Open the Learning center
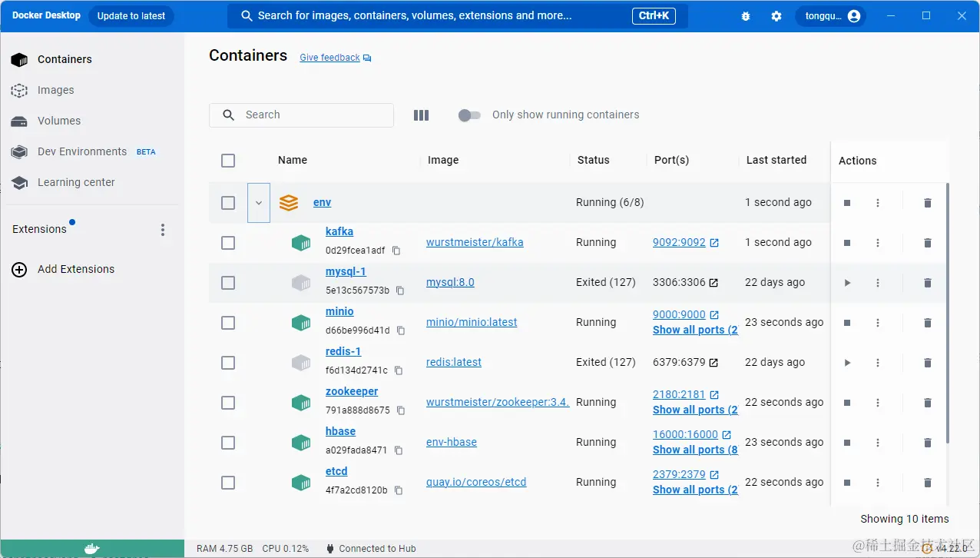The width and height of the screenshot is (980, 558). [x=92, y=182]
